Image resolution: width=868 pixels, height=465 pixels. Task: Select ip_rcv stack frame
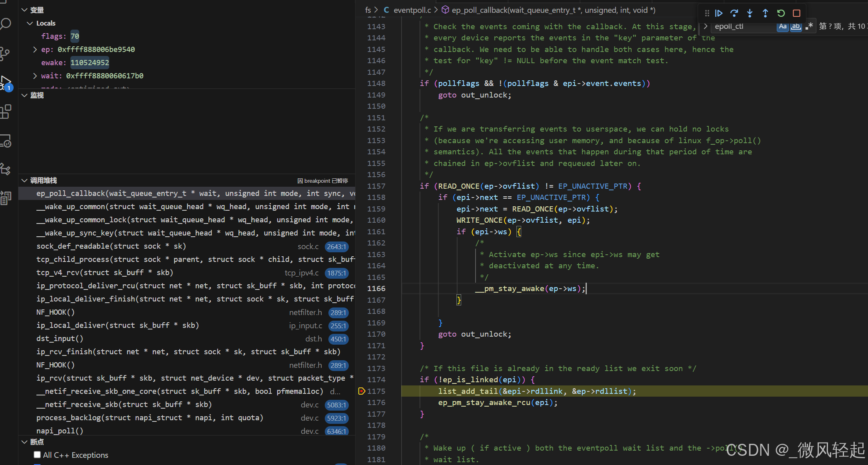187,378
